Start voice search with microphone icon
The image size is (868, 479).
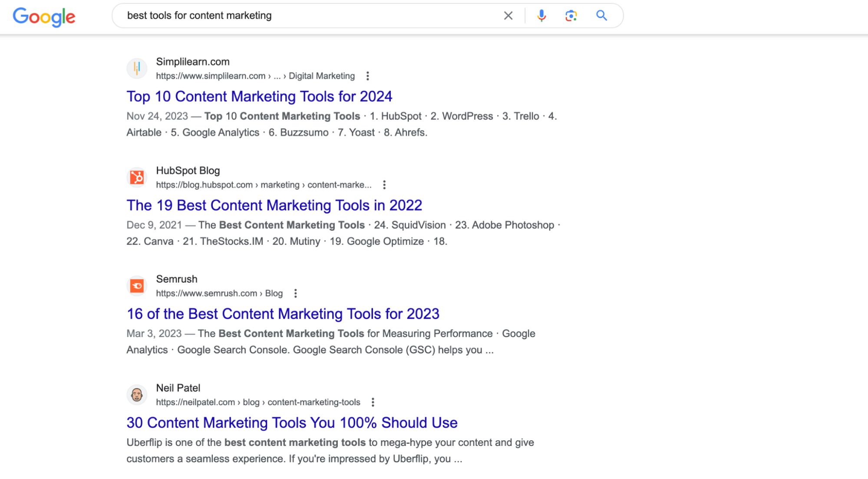[541, 16]
